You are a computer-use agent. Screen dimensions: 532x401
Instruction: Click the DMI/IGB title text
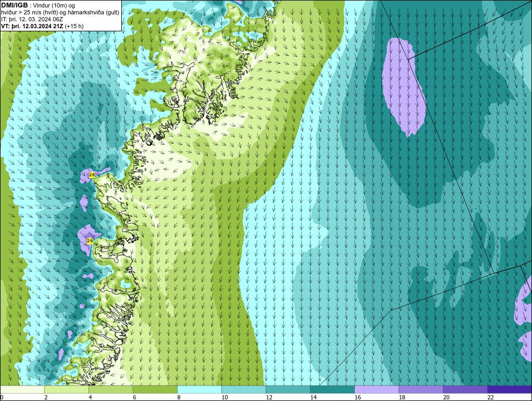point(14,5)
